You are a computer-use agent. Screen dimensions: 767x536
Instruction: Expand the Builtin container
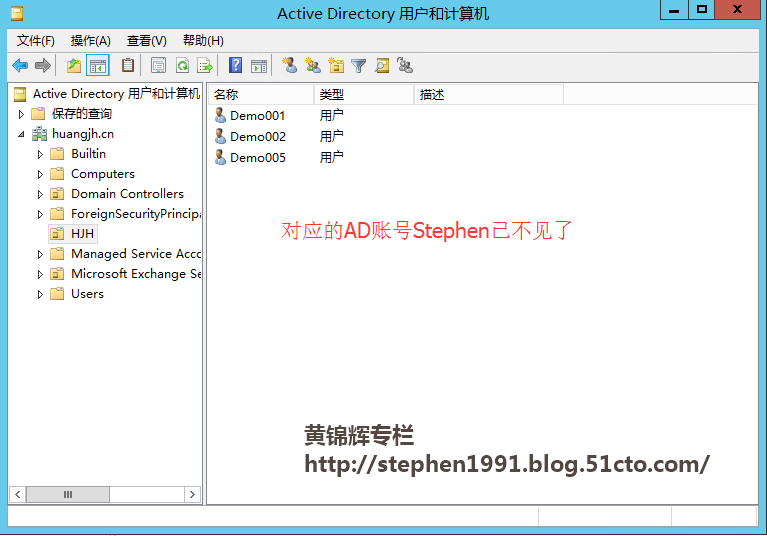coord(40,154)
